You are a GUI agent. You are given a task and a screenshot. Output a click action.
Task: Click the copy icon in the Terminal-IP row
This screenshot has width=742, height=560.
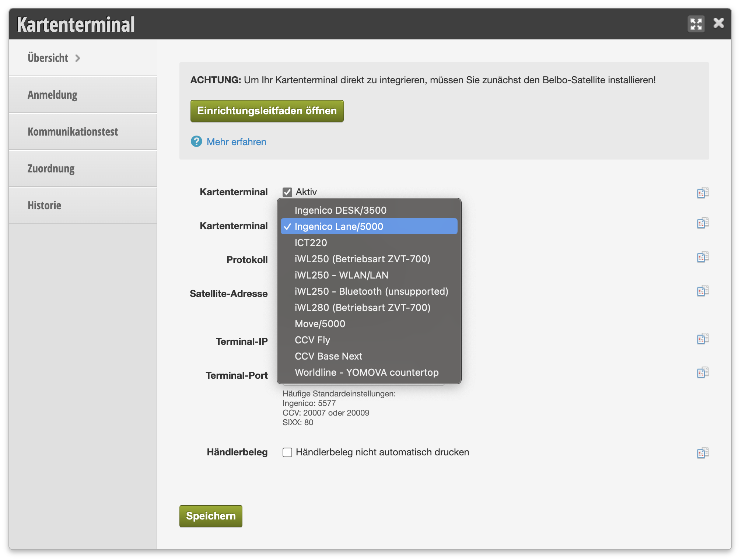coord(703,338)
